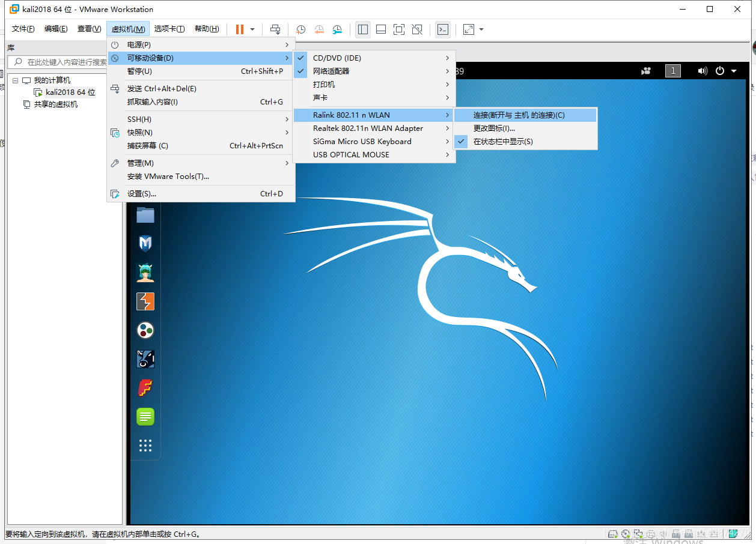Click 更改图标(I)... entry
This screenshot has width=756, height=544.
[x=526, y=128]
